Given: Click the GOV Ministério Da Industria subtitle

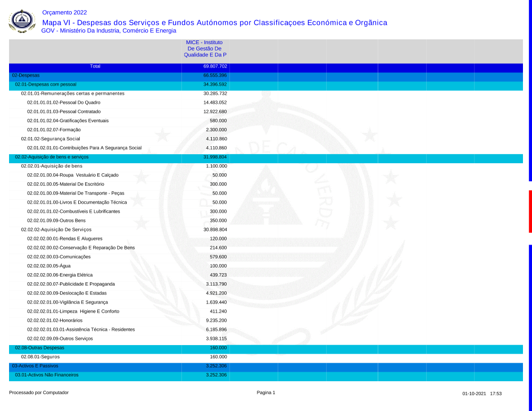Looking at the screenshot, I should 109,31.
